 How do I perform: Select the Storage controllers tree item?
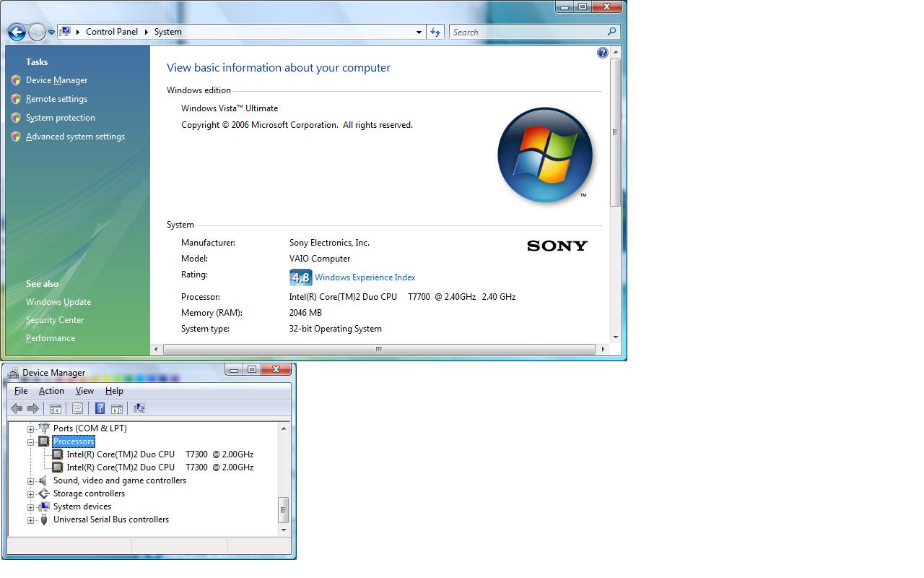pos(89,493)
